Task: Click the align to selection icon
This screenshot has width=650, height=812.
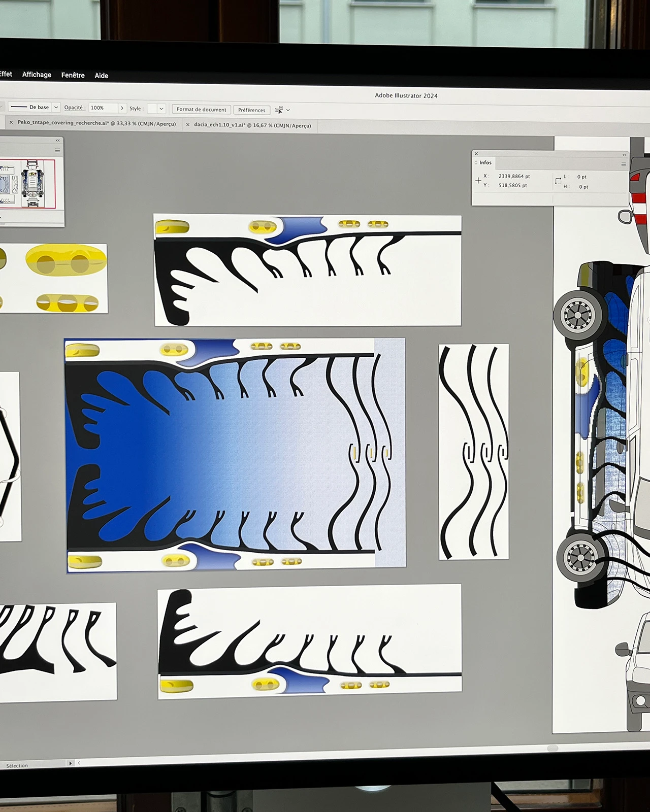Action: [x=279, y=110]
